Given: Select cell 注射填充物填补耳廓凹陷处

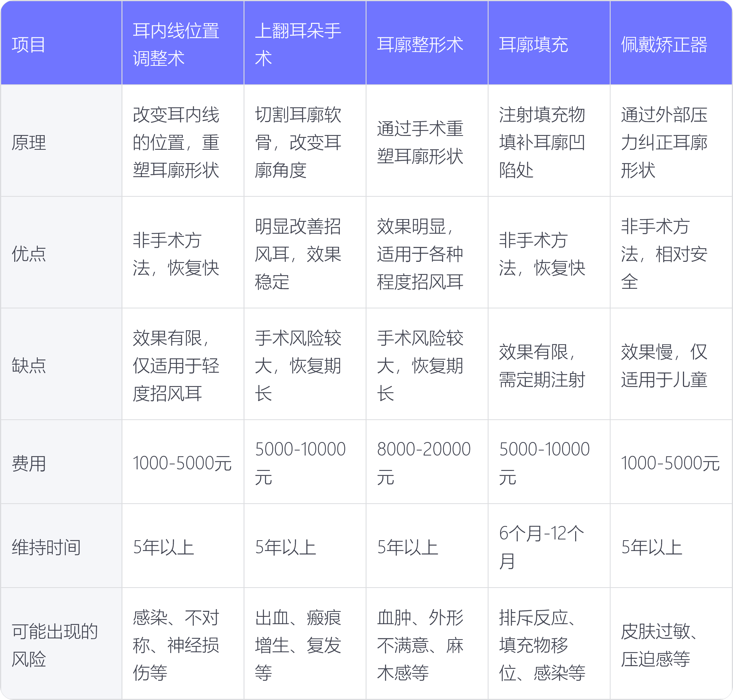Looking at the screenshot, I should click(x=549, y=141).
